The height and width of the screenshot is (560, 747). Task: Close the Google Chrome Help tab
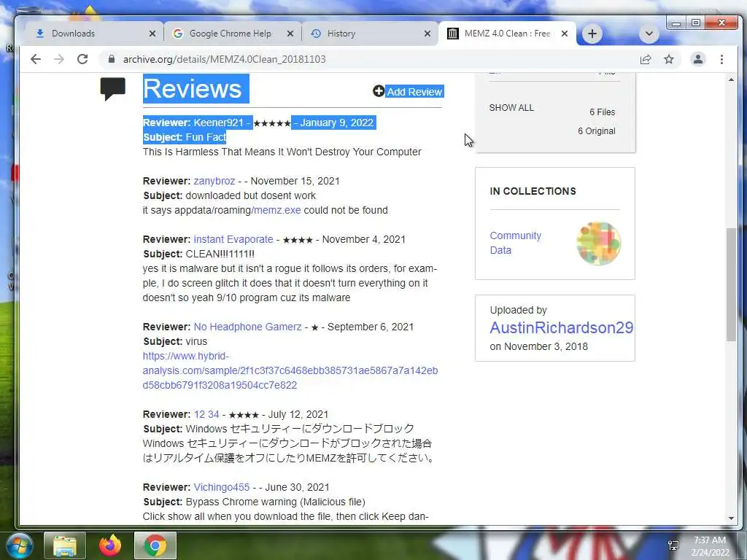click(290, 34)
